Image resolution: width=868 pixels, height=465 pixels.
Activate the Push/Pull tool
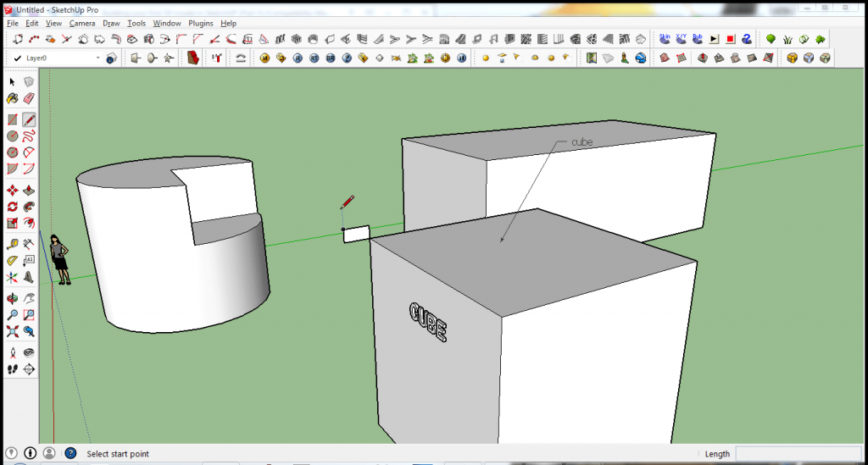(29, 191)
